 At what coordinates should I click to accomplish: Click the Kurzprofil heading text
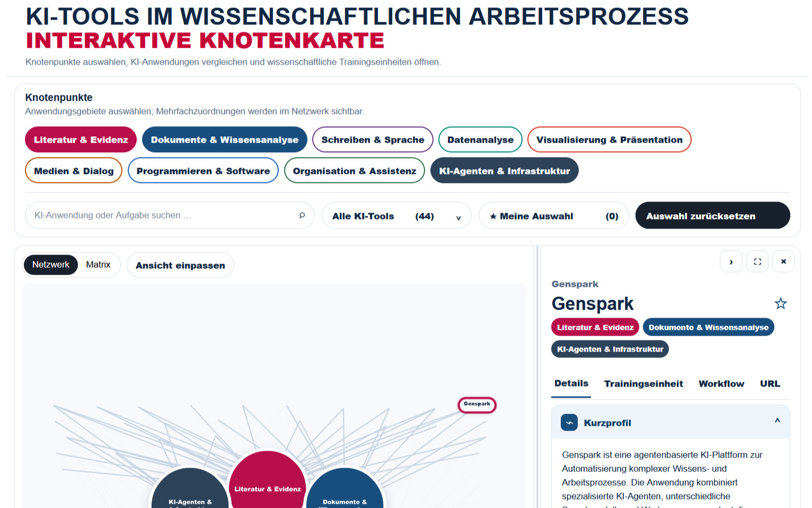pyautogui.click(x=607, y=423)
